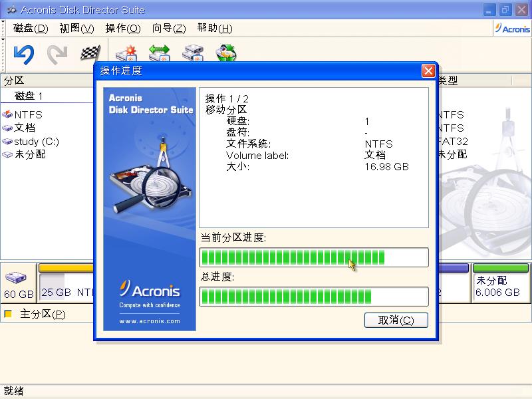Click the yellow 主分区(P) legend swatch

coord(8,314)
